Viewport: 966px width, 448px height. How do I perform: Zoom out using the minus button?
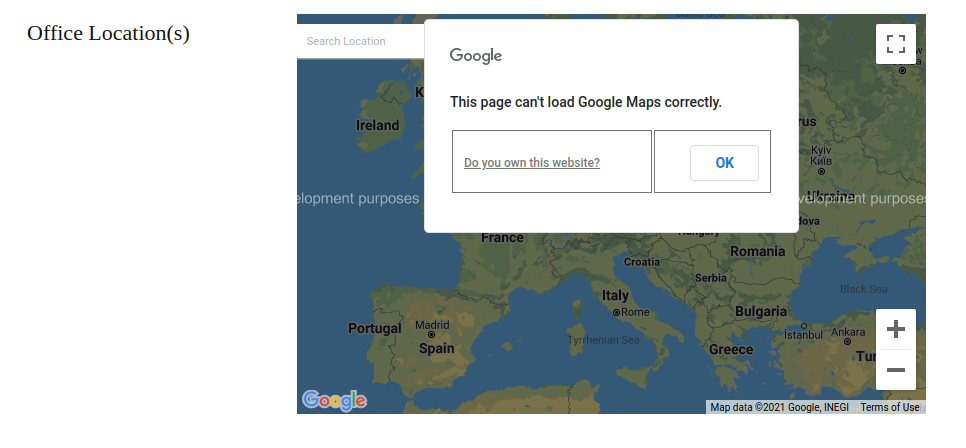pyautogui.click(x=895, y=370)
